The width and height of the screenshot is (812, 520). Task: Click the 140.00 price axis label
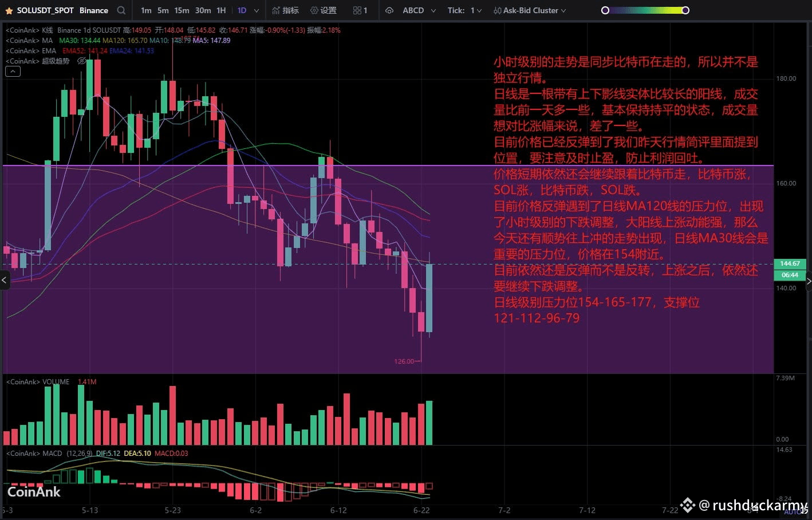(x=786, y=288)
